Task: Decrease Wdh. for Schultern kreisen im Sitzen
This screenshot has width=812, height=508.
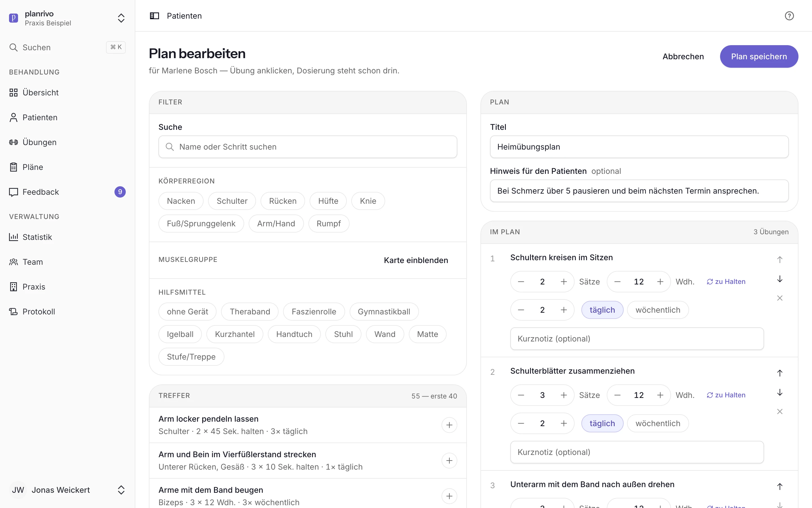Action: (x=617, y=282)
